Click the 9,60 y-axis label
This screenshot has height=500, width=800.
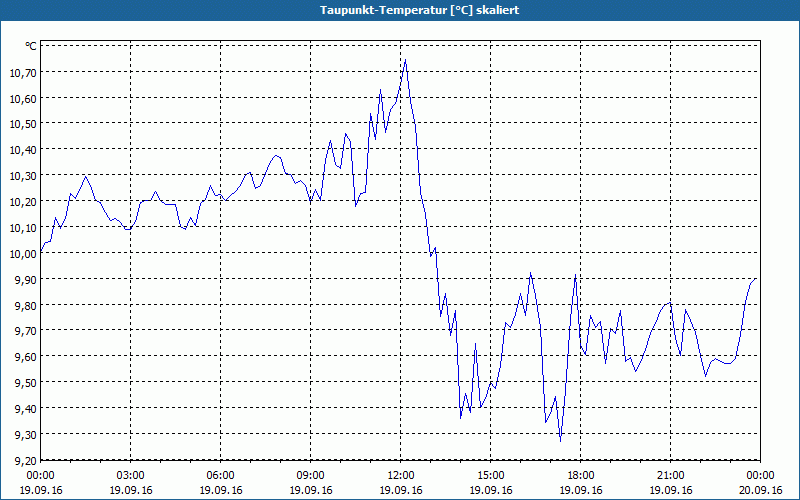click(26, 357)
